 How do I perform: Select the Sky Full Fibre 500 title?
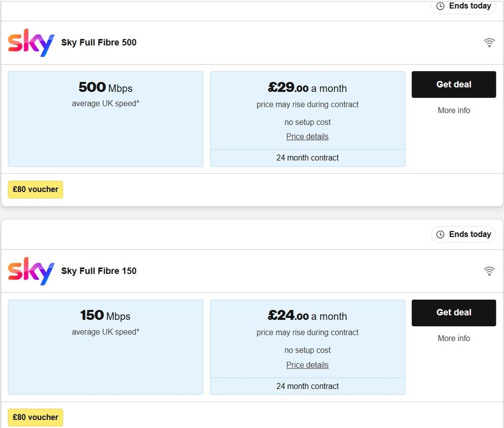(x=99, y=42)
